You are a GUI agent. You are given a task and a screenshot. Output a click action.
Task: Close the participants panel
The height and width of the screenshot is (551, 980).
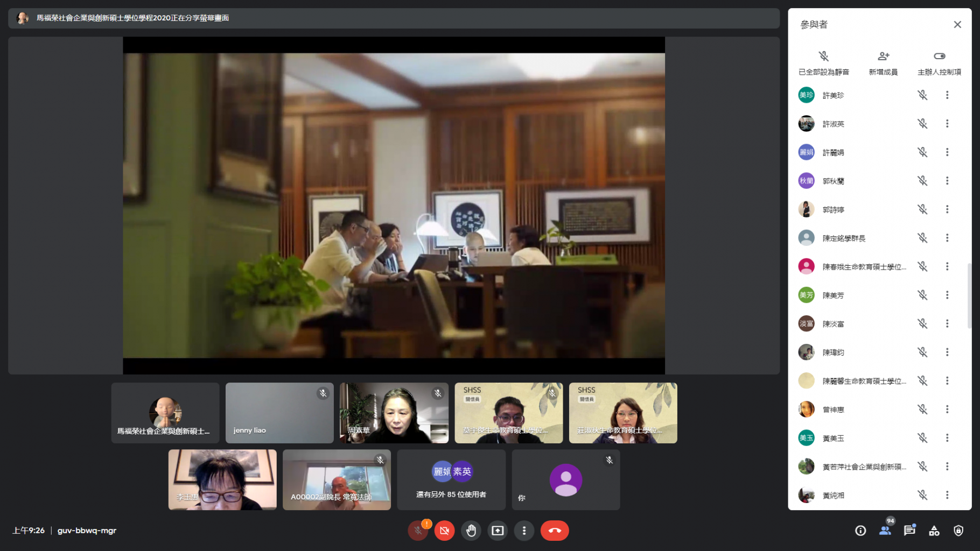957,25
